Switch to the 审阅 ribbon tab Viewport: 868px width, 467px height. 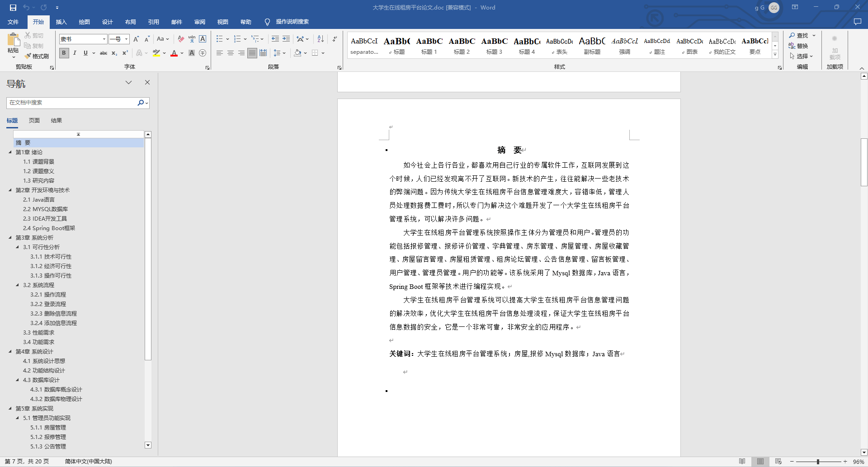pyautogui.click(x=199, y=22)
